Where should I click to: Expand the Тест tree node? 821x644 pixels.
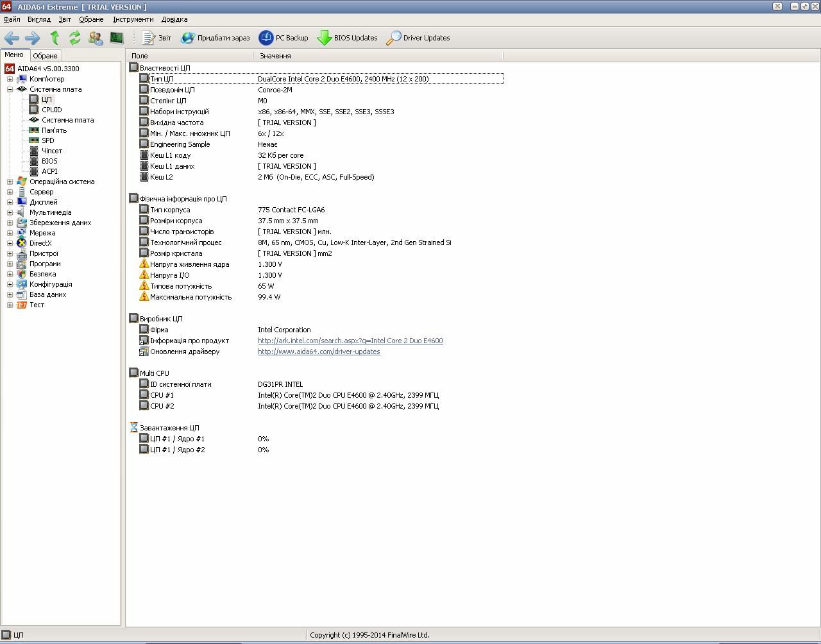(10, 305)
